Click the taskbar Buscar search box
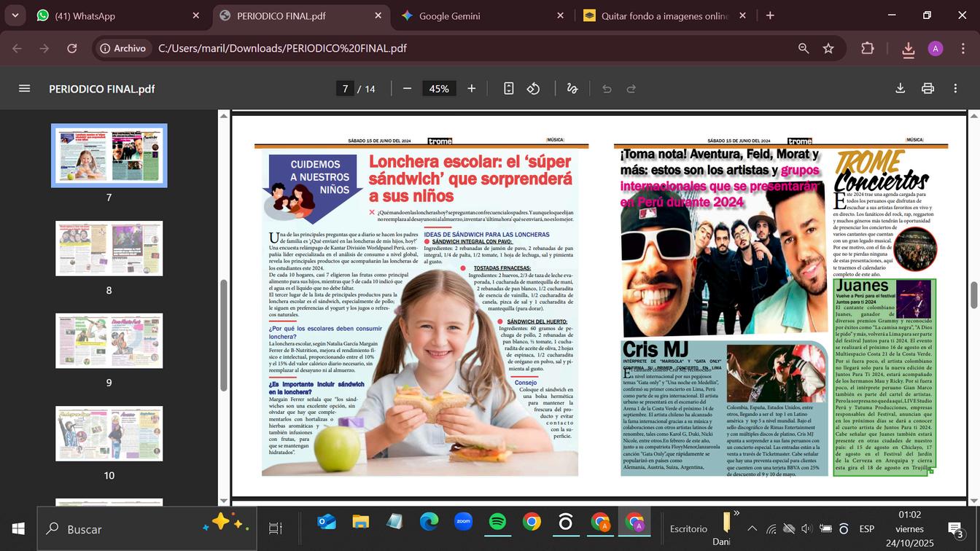Image resolution: width=980 pixels, height=551 pixels. point(147,528)
